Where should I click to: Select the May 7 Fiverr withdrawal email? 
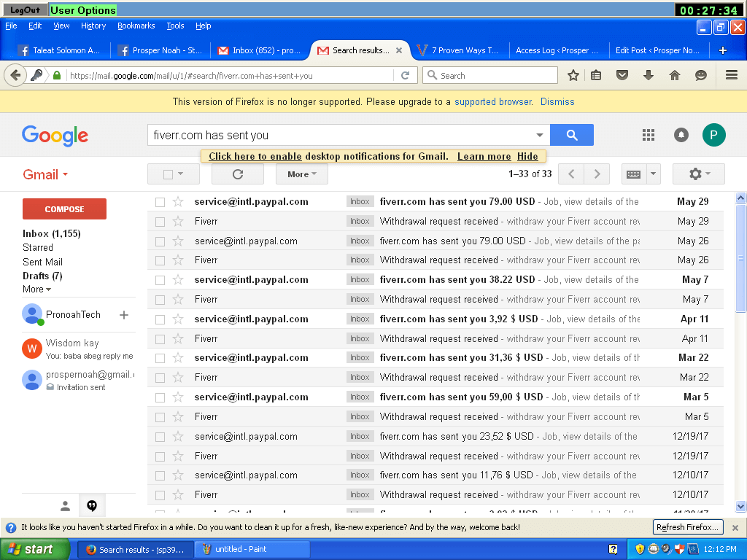[x=160, y=300]
